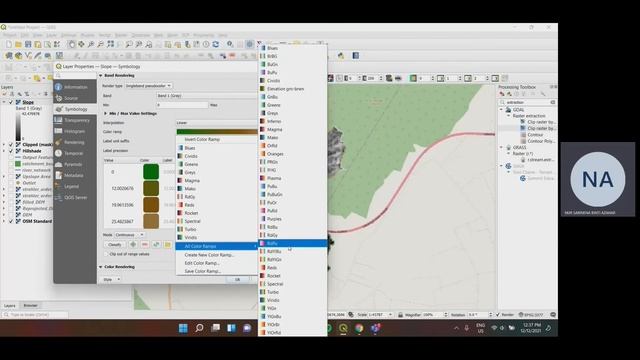Click the color swatch for value 12.0020676
Image resolution: width=640 pixels, height=360 pixels.
point(151,188)
